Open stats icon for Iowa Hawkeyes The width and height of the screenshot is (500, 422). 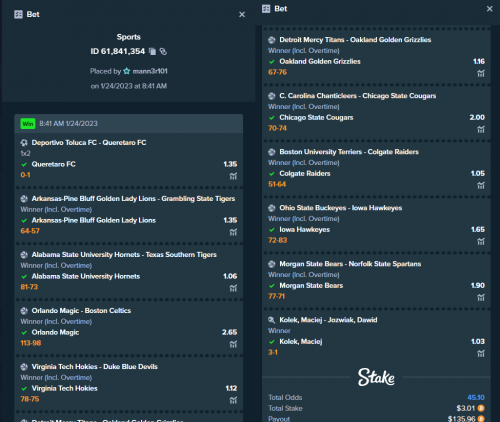(481, 241)
